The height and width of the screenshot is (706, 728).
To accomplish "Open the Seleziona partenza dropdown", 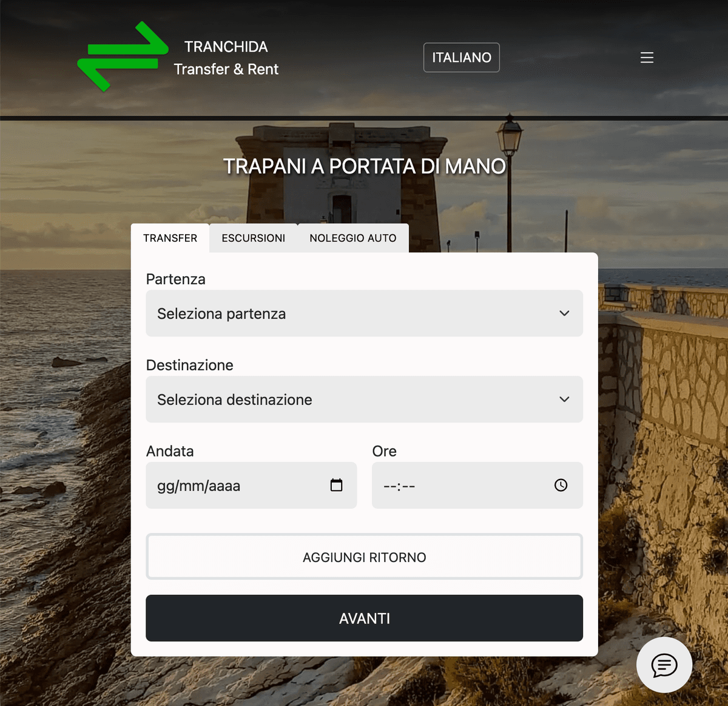I will [x=364, y=313].
